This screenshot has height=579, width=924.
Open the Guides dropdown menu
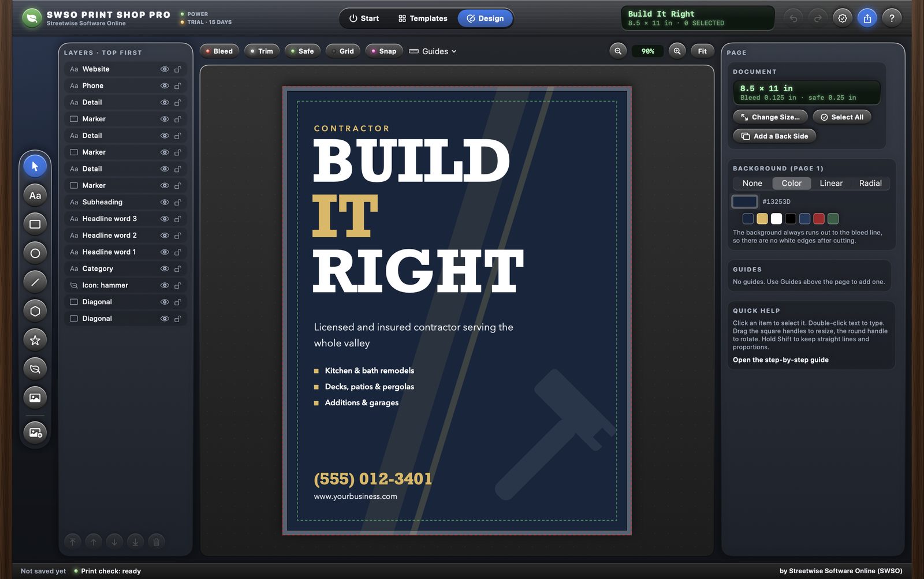pyautogui.click(x=433, y=51)
